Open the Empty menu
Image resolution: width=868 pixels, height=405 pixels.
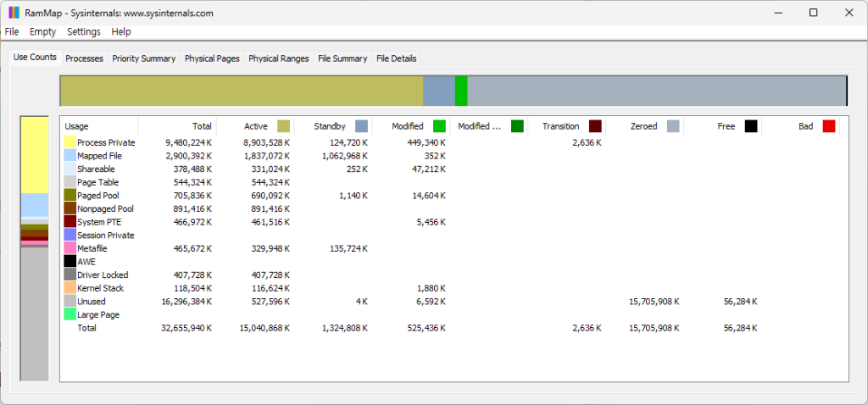click(42, 31)
